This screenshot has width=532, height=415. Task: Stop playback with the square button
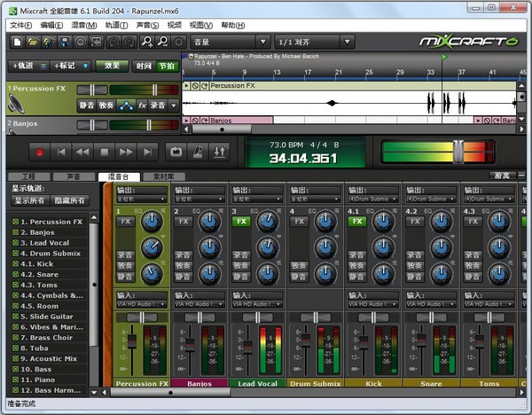coord(105,152)
